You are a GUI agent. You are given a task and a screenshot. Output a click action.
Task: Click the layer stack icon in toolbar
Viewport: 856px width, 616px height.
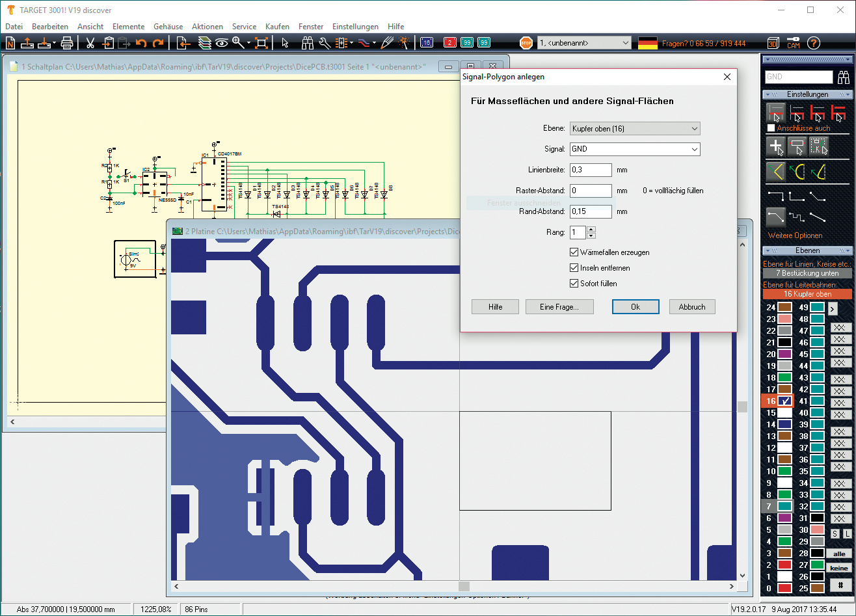pos(205,44)
